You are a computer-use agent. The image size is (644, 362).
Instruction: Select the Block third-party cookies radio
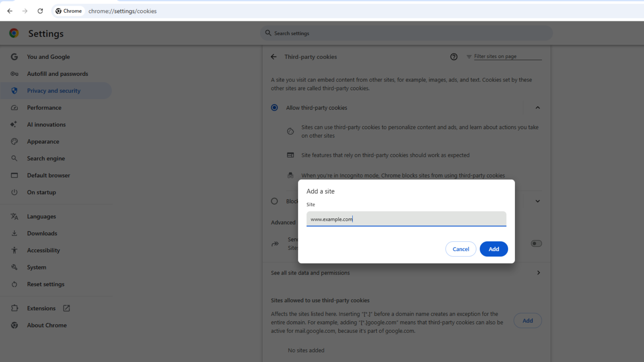point(274,201)
